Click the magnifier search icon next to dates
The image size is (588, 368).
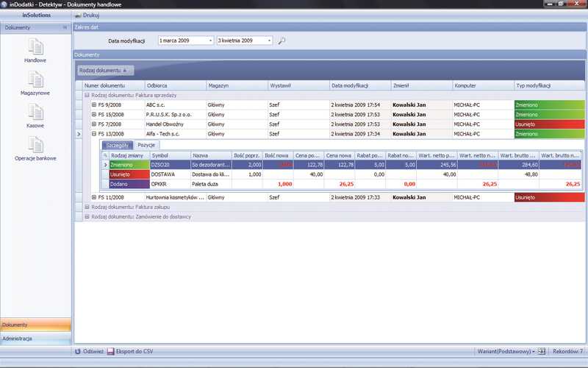(x=282, y=40)
